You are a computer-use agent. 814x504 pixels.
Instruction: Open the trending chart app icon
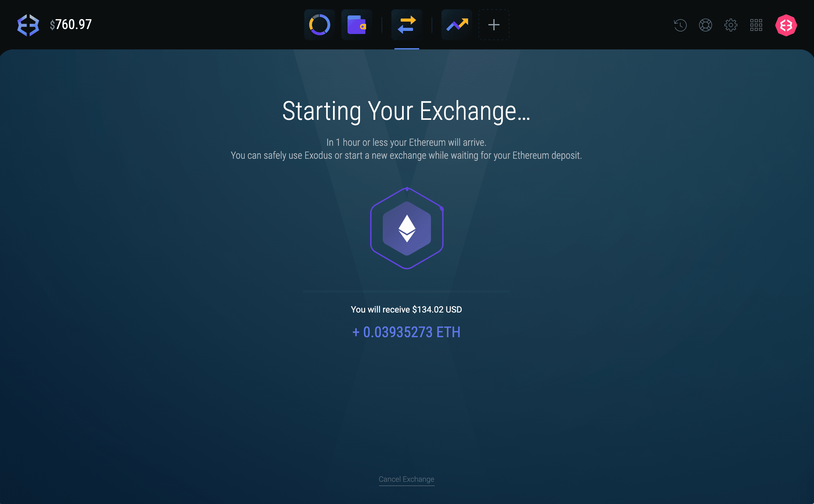pos(457,25)
